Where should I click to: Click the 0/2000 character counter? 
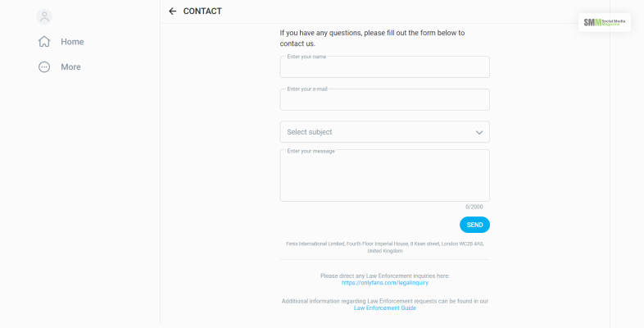(474, 207)
